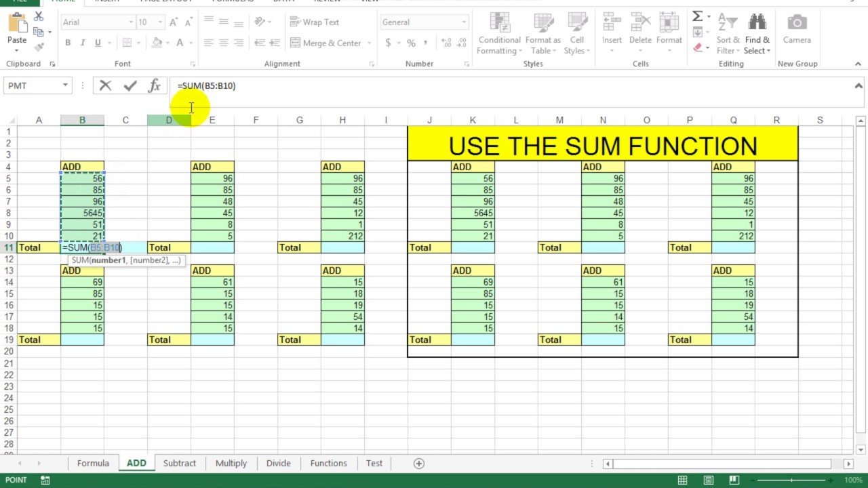
Task: Apply fill color with paint bucket icon
Action: click(157, 43)
